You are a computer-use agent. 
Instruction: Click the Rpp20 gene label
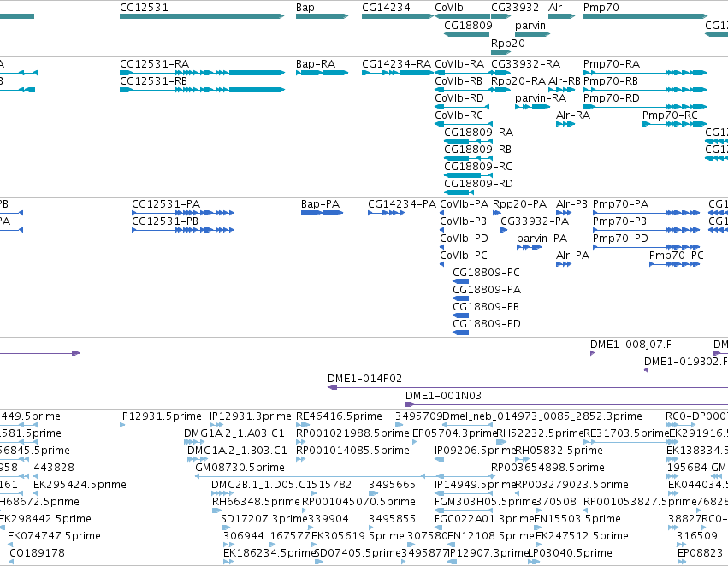pos(508,43)
